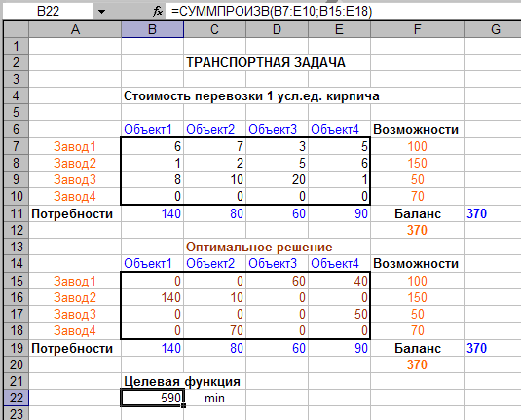521x420 pixels.
Task: Select column B header
Action: (152, 29)
